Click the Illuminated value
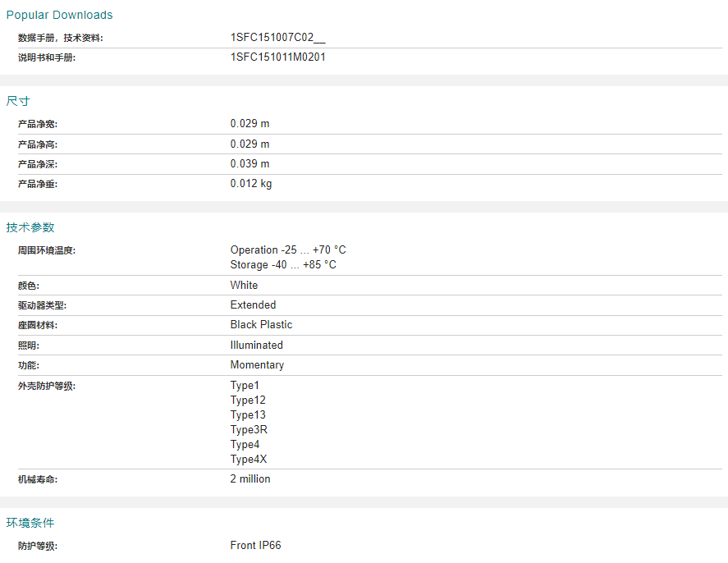The height and width of the screenshot is (563, 728). point(256,345)
